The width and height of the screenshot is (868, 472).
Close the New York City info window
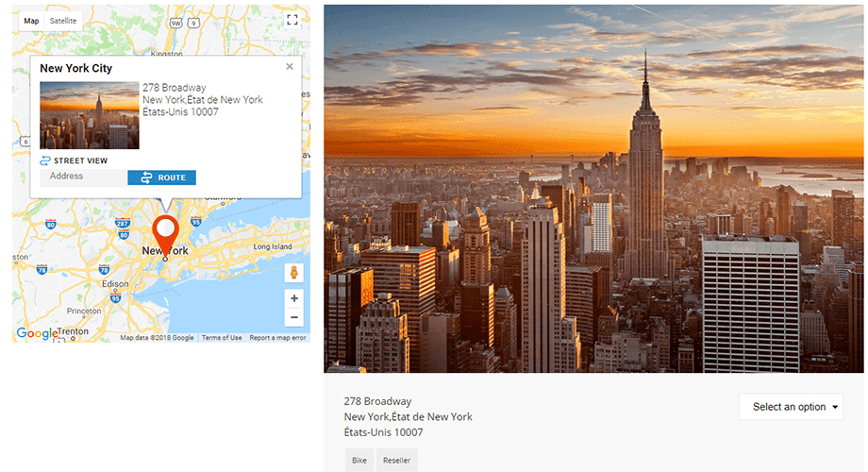tap(290, 66)
